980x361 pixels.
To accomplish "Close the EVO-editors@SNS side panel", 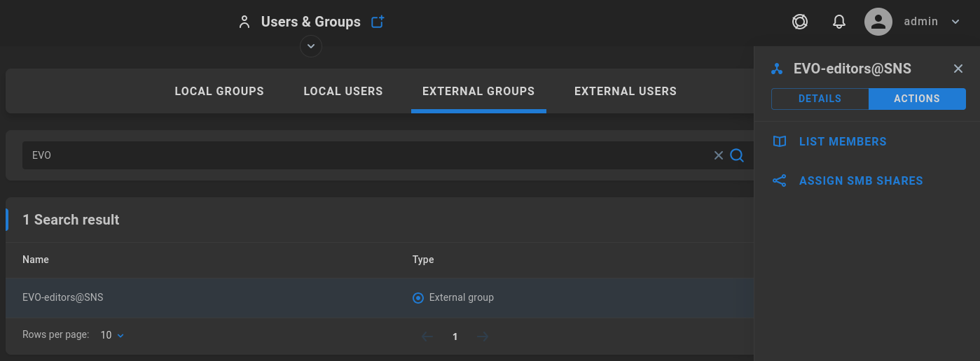I will tap(958, 69).
